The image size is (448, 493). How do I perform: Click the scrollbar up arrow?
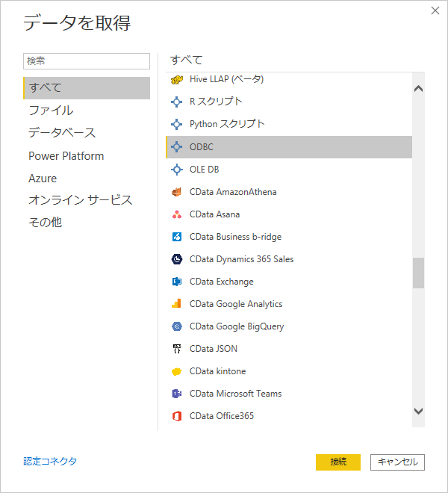[418, 89]
